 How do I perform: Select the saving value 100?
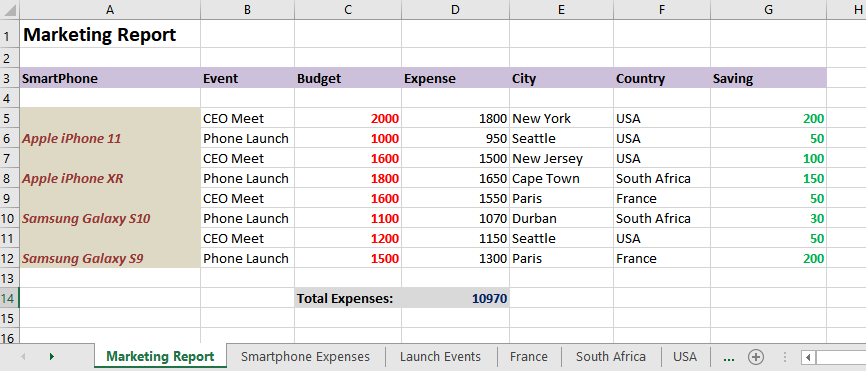768,158
